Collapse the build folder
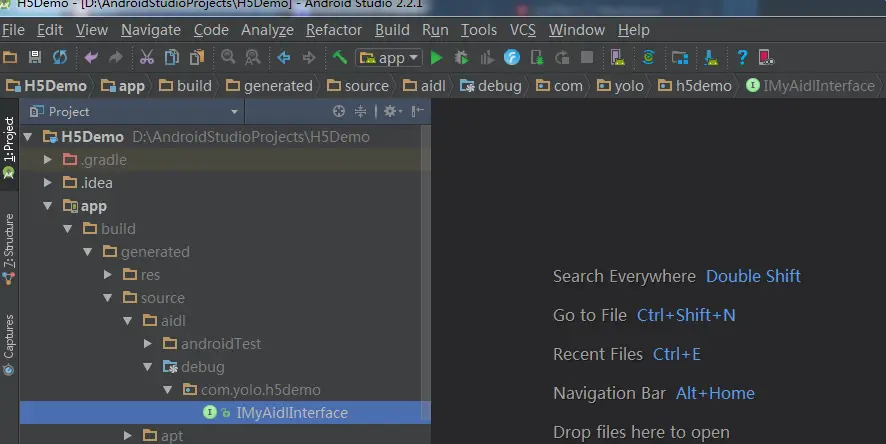Screen dimensions: 886x444 point(68,229)
